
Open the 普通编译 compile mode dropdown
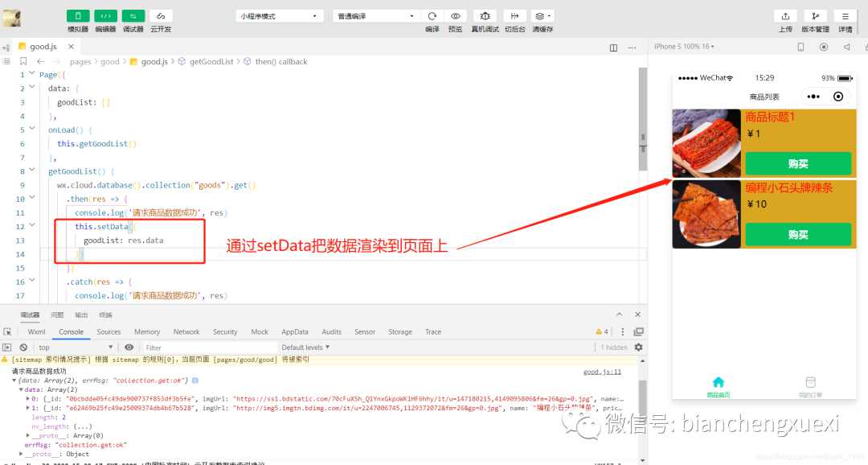(x=375, y=16)
